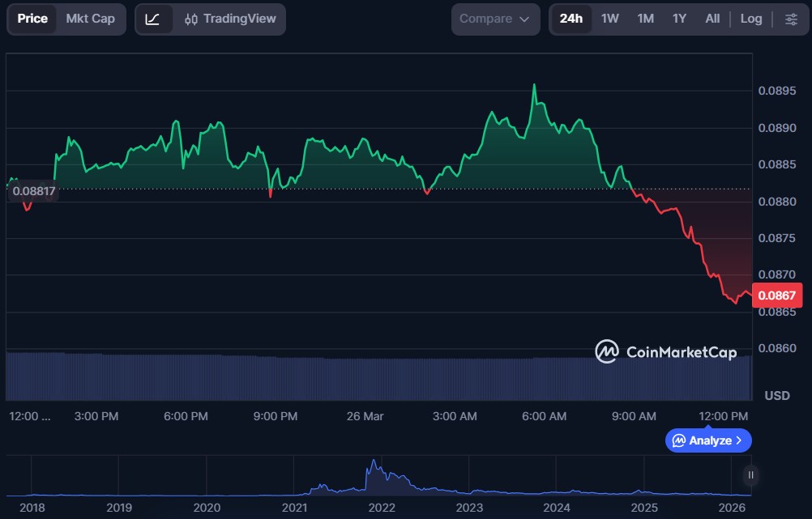
Task: Select the 1W time range
Action: click(609, 19)
